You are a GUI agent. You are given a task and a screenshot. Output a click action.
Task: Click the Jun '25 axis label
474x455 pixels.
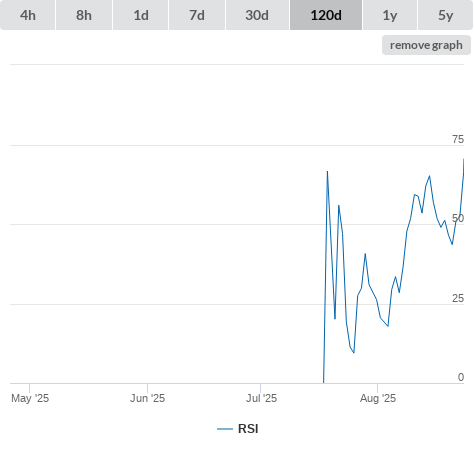tap(147, 398)
